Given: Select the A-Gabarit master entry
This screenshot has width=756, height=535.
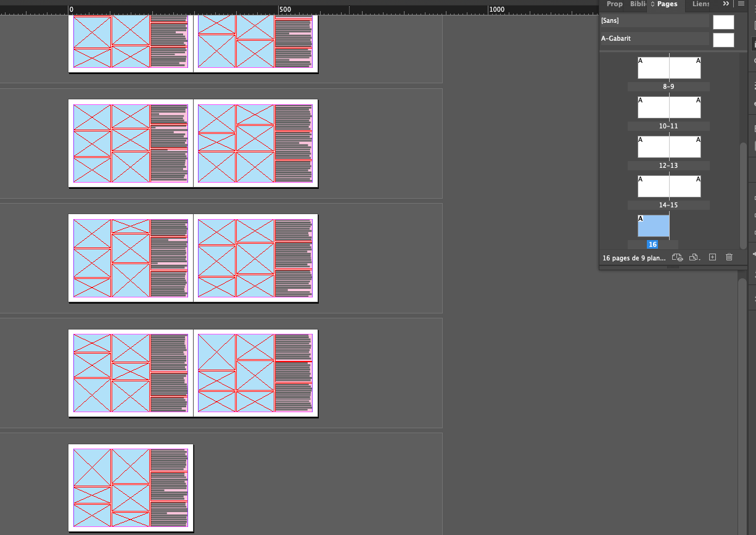Looking at the screenshot, I should point(654,38).
